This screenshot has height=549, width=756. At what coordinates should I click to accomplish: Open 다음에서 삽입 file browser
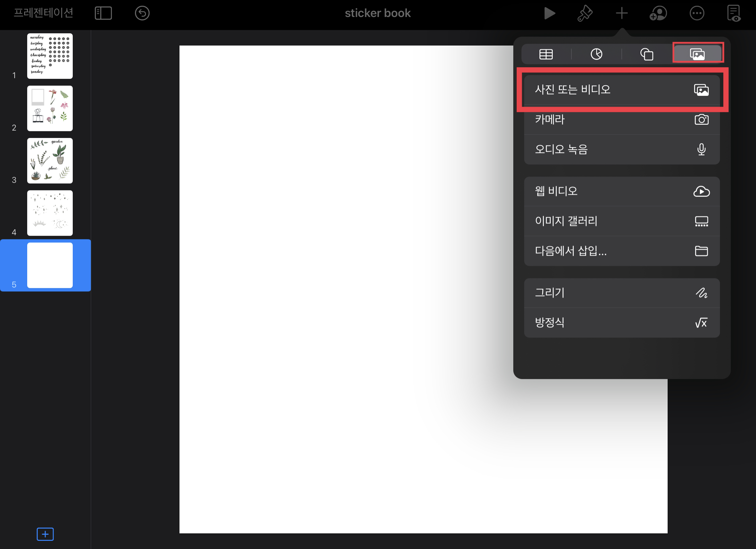(622, 251)
